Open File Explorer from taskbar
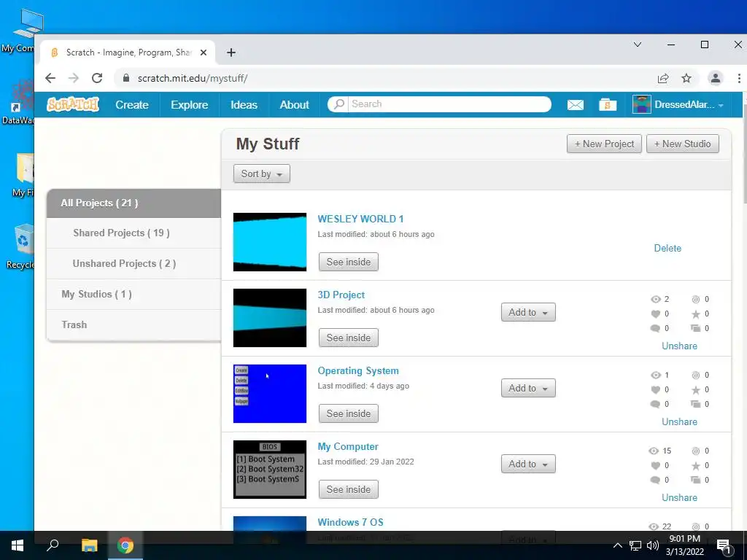747x560 pixels. coord(89,545)
